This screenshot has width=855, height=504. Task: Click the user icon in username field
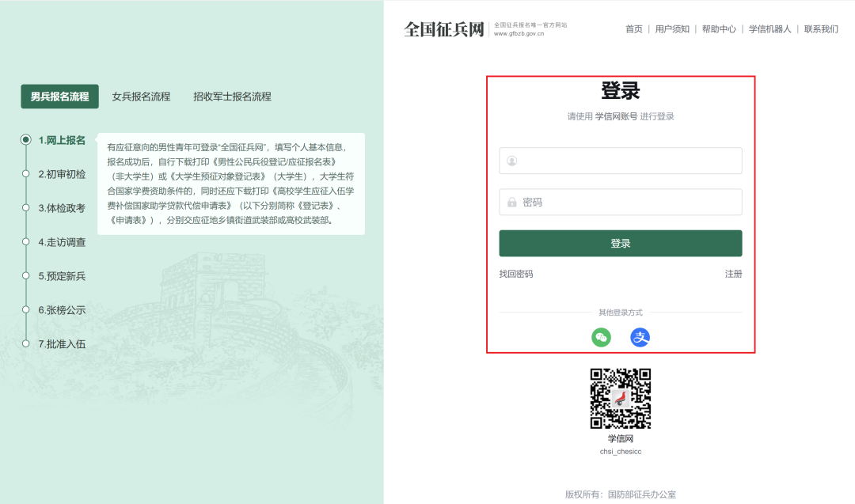click(x=512, y=161)
